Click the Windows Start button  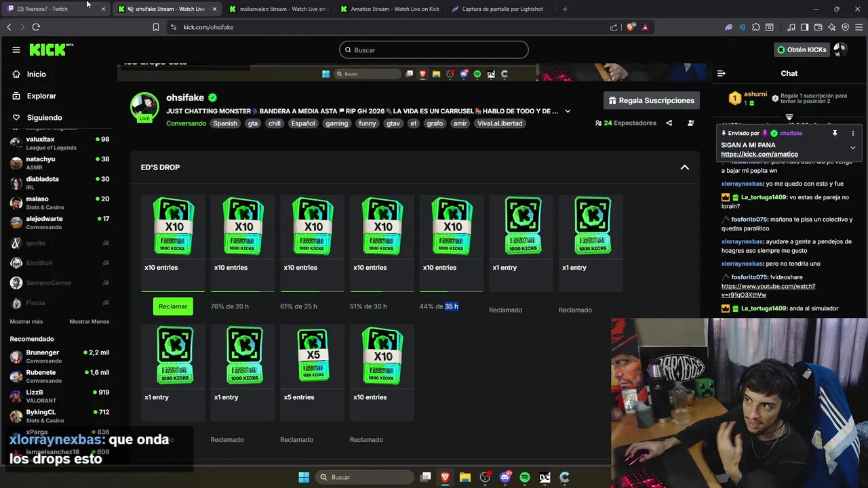point(304,477)
